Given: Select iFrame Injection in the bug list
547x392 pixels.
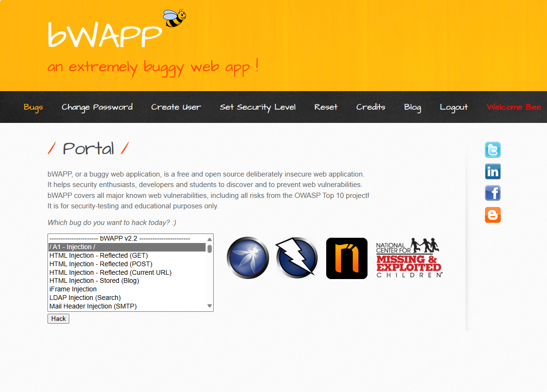Looking at the screenshot, I should (127, 289).
